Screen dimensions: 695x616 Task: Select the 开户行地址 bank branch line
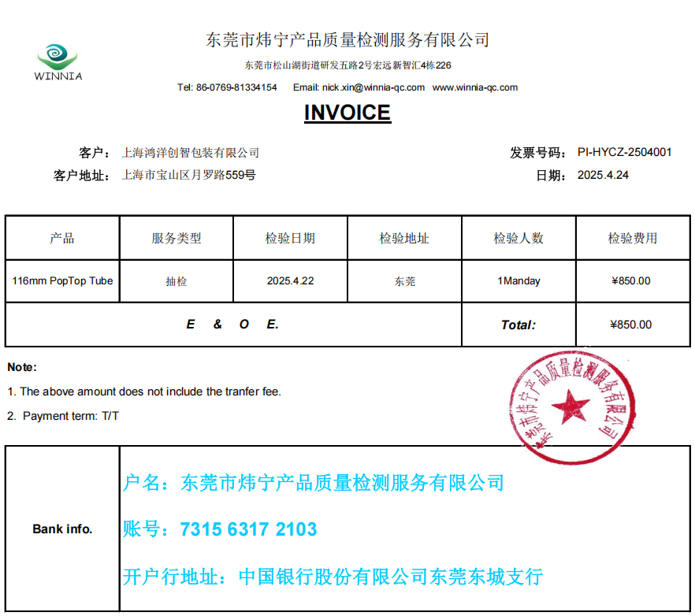333,577
